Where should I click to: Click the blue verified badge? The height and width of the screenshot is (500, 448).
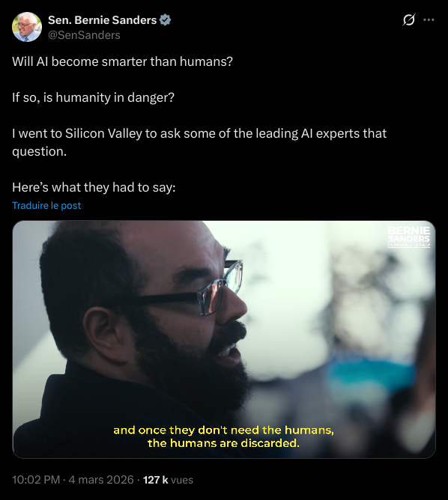click(x=166, y=20)
